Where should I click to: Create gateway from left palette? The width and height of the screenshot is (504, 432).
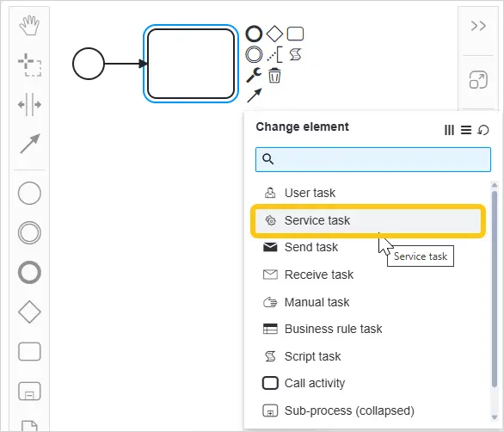(29, 312)
